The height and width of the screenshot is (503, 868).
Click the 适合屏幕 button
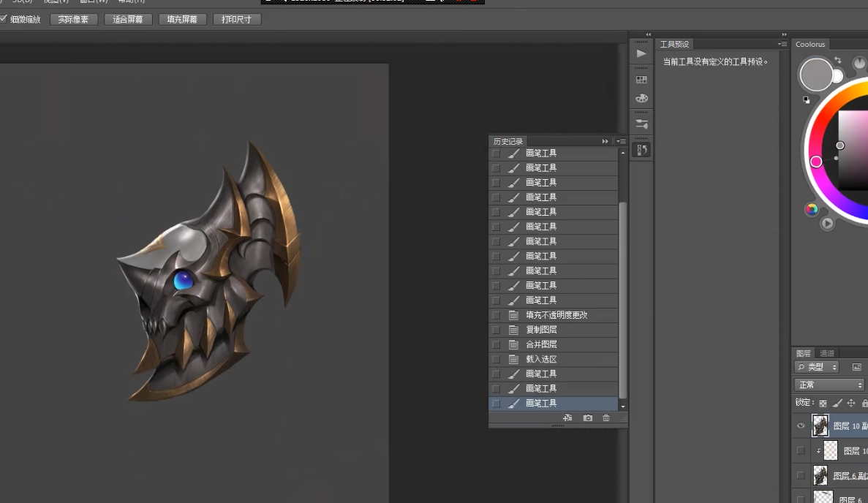coord(128,19)
